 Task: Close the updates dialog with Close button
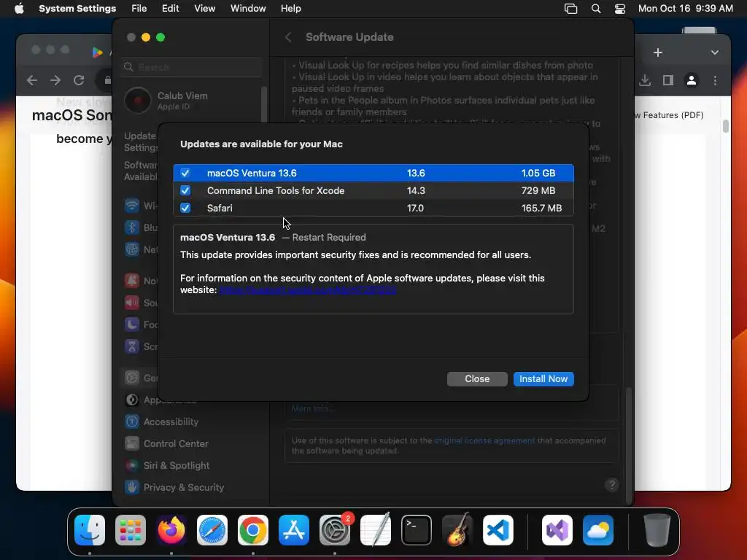pyautogui.click(x=477, y=378)
